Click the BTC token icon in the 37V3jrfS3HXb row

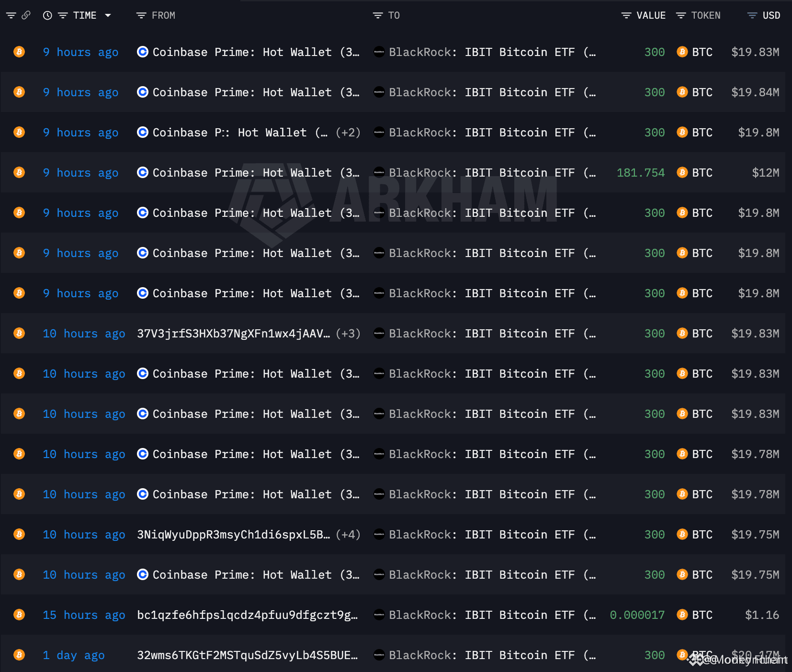click(682, 333)
